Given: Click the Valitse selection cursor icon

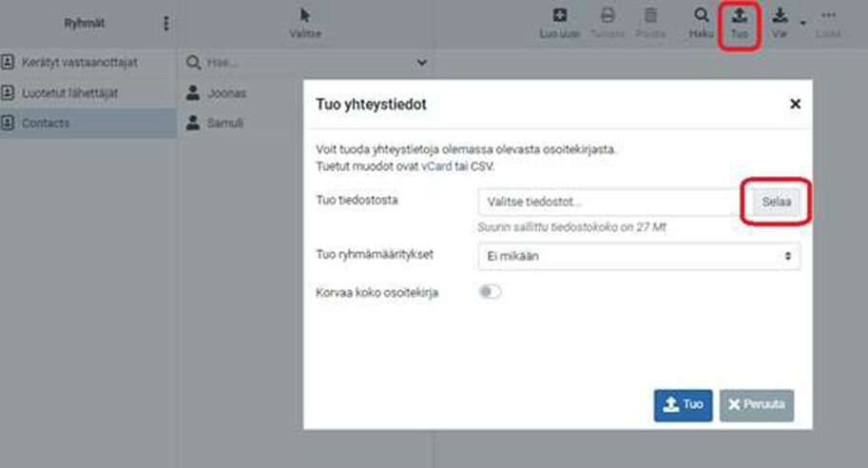Looking at the screenshot, I should 305,16.
